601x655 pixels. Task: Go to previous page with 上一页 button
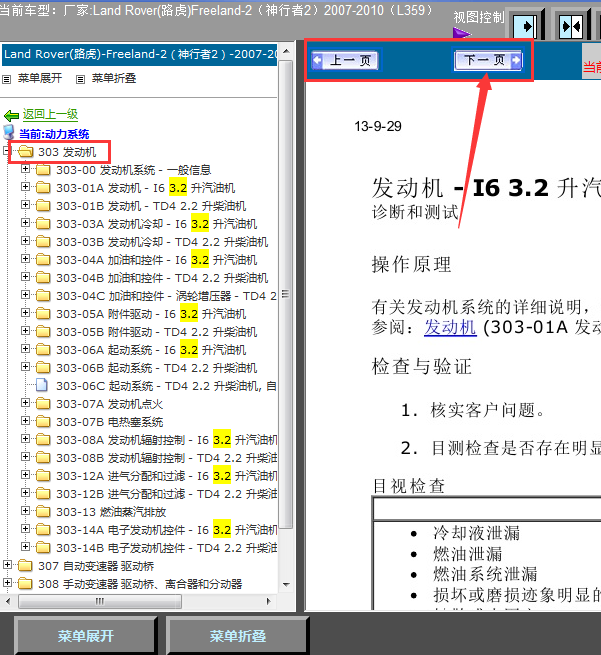(x=345, y=61)
